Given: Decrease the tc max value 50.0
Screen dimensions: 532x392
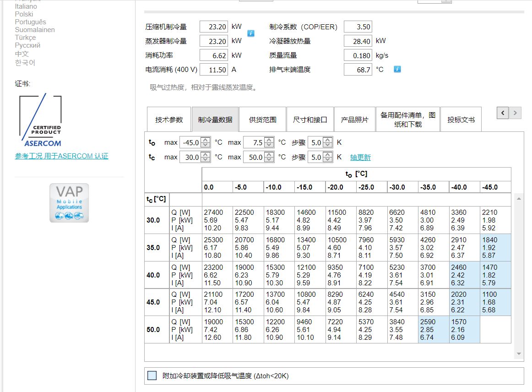Looking at the screenshot, I should (x=269, y=159).
